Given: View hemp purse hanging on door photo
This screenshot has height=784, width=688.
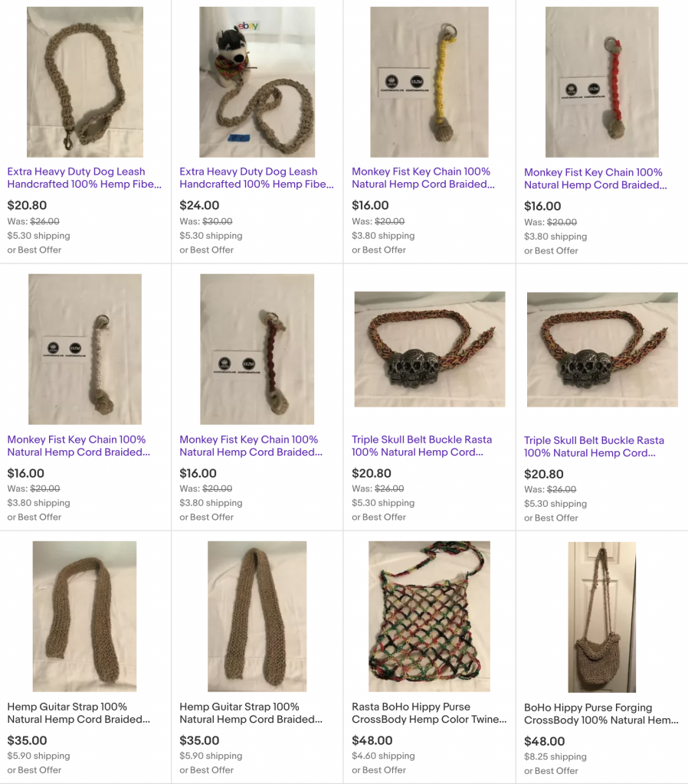Looking at the screenshot, I should (x=602, y=617).
